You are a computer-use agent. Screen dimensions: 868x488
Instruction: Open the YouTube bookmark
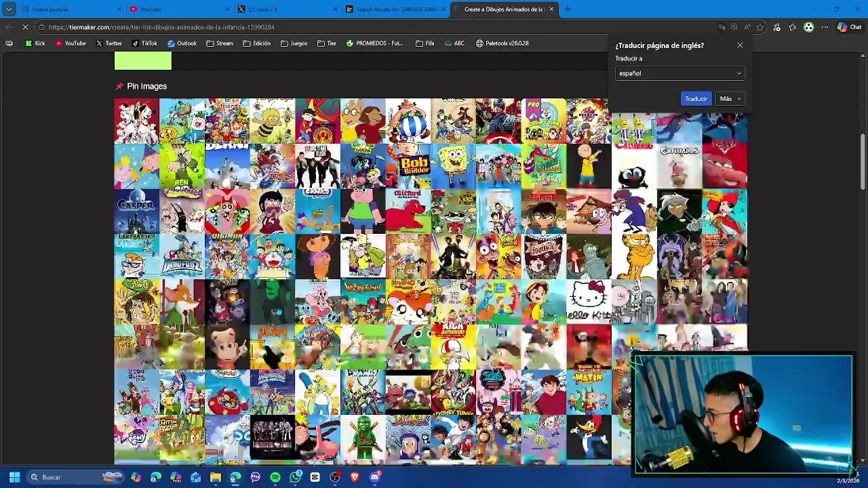[71, 43]
